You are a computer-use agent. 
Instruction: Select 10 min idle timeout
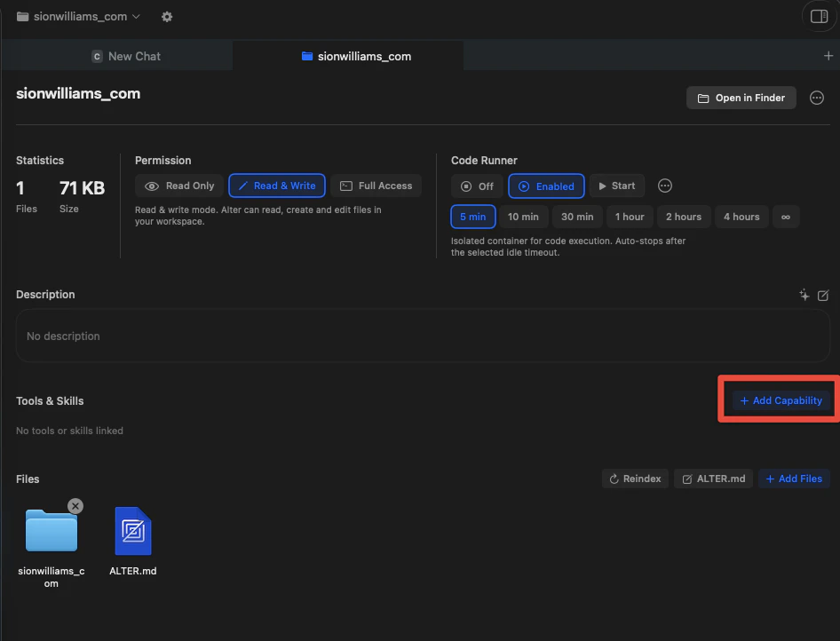(523, 217)
